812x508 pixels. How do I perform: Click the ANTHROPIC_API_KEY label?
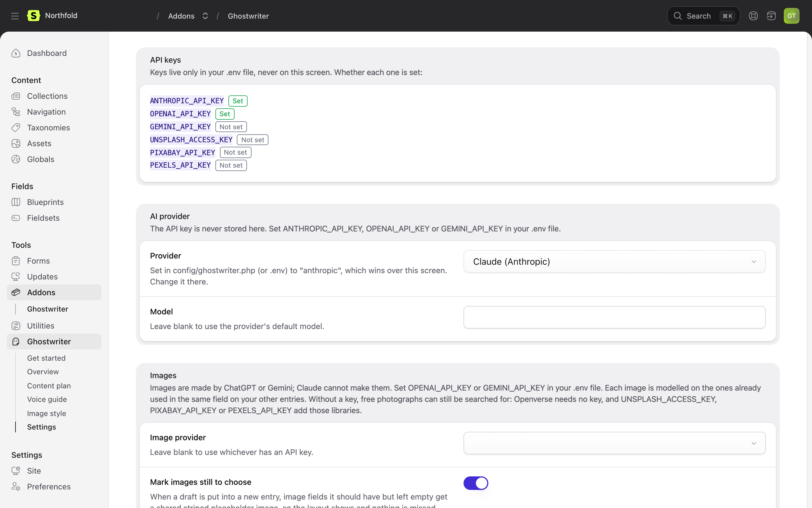[x=187, y=101]
